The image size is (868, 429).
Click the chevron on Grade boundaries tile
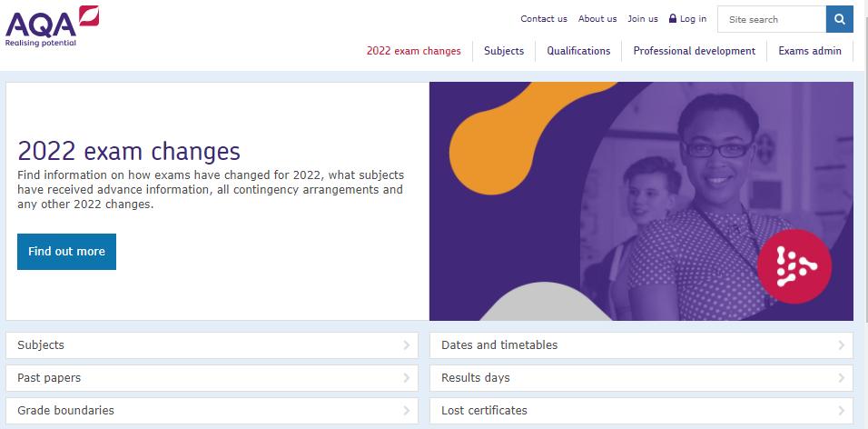(407, 411)
